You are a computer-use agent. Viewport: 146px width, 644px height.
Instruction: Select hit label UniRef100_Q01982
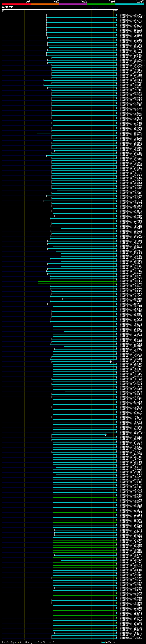[131, 623]
